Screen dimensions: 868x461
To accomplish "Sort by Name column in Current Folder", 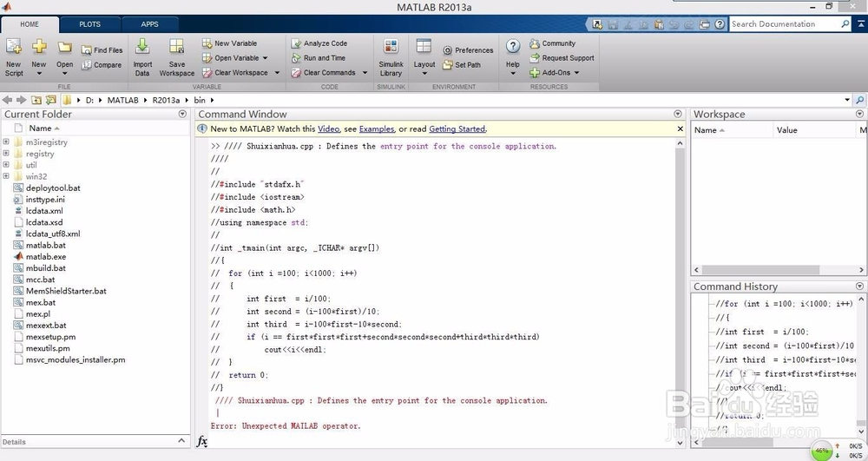I will pyautogui.click(x=41, y=128).
